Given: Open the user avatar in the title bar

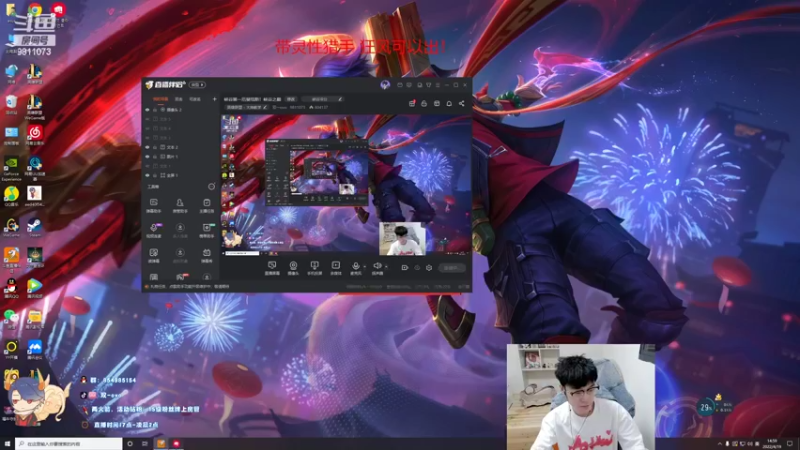Looking at the screenshot, I should pos(385,85).
